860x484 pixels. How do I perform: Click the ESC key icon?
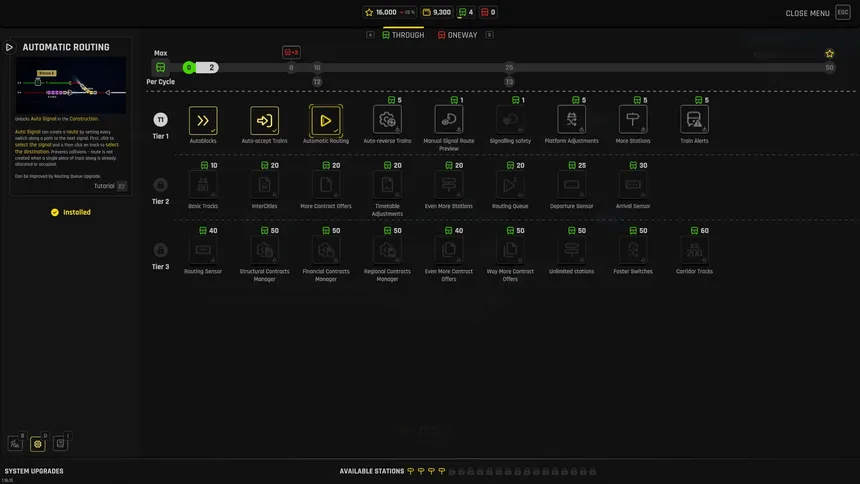[x=842, y=12]
